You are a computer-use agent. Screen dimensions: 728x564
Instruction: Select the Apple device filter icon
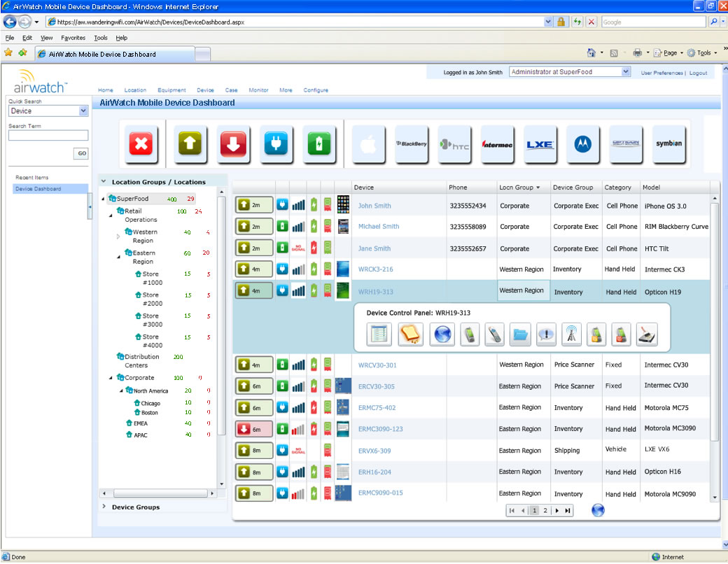[x=369, y=145]
